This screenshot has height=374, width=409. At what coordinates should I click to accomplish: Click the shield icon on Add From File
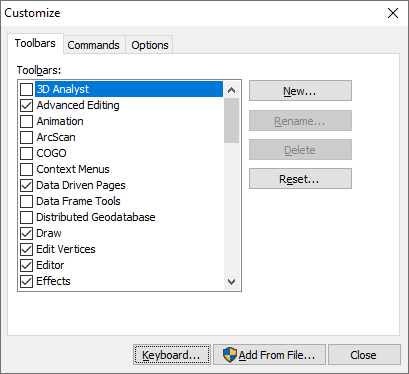click(x=229, y=355)
